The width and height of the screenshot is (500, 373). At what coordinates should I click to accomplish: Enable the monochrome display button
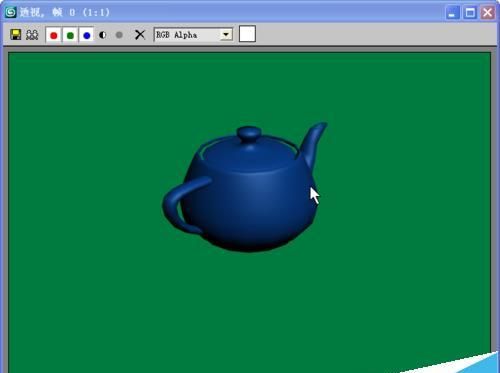(x=119, y=35)
